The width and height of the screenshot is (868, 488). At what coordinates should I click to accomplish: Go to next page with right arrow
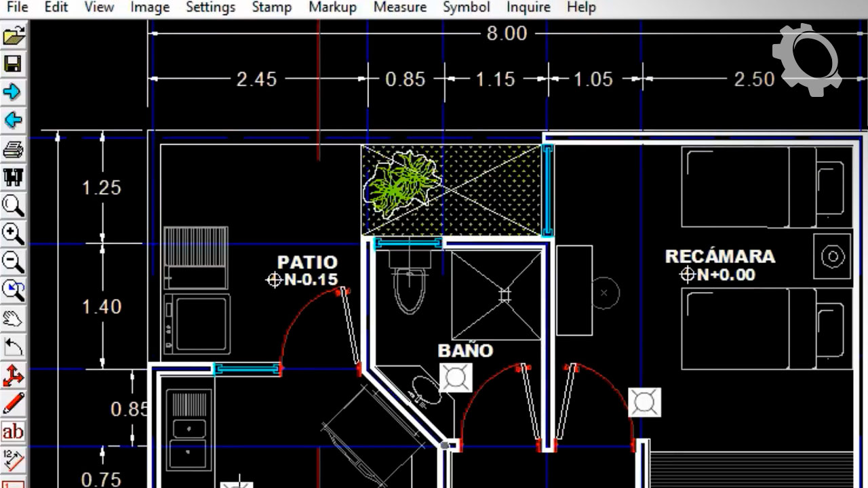pos(13,92)
